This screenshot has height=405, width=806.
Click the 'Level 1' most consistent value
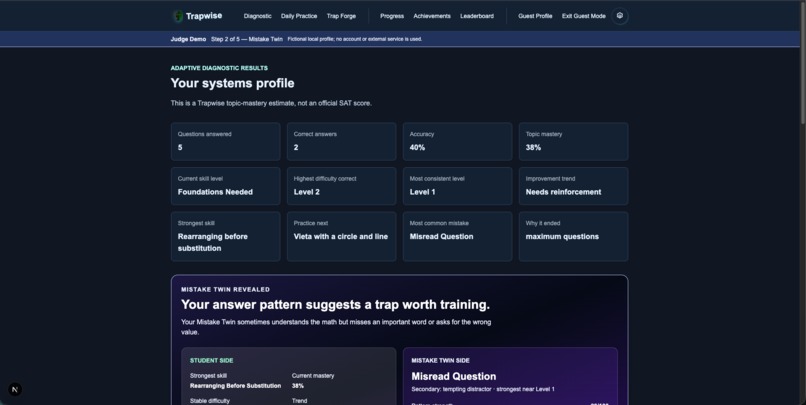pos(423,192)
